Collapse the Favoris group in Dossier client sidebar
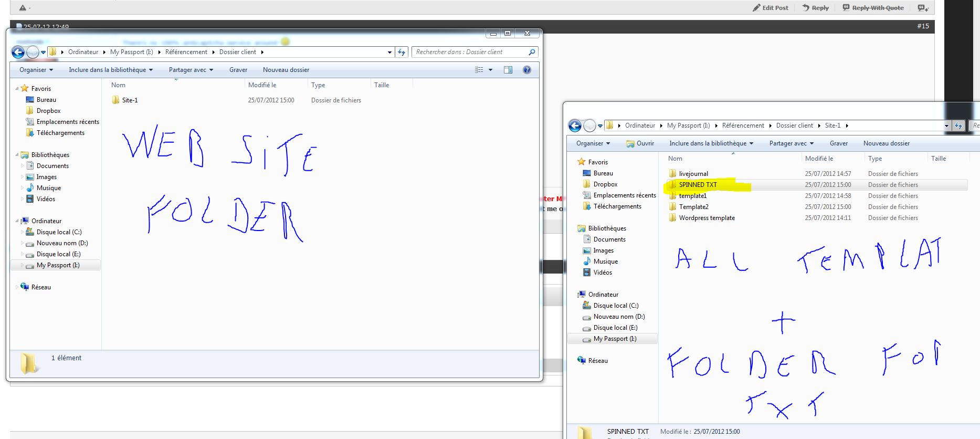This screenshot has height=439, width=980. [x=17, y=89]
